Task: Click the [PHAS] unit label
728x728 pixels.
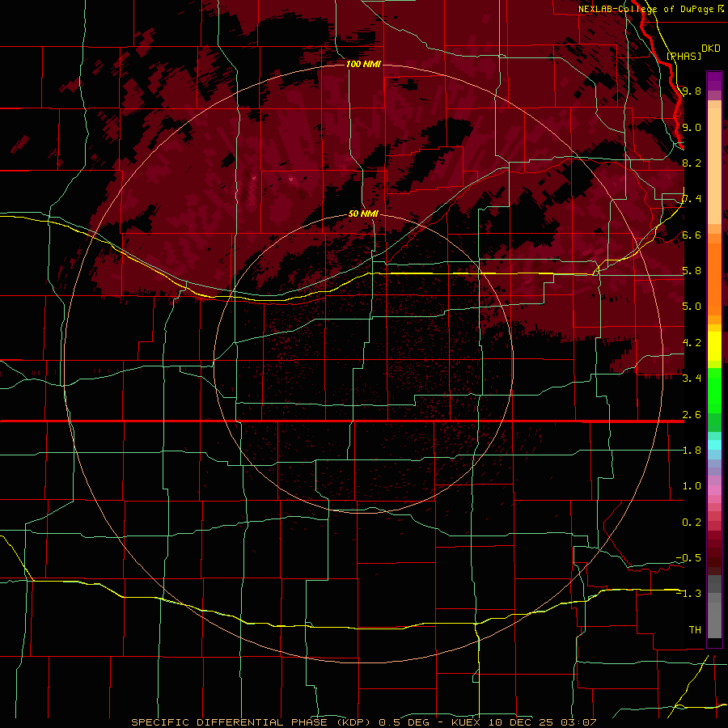Action: pos(684,56)
